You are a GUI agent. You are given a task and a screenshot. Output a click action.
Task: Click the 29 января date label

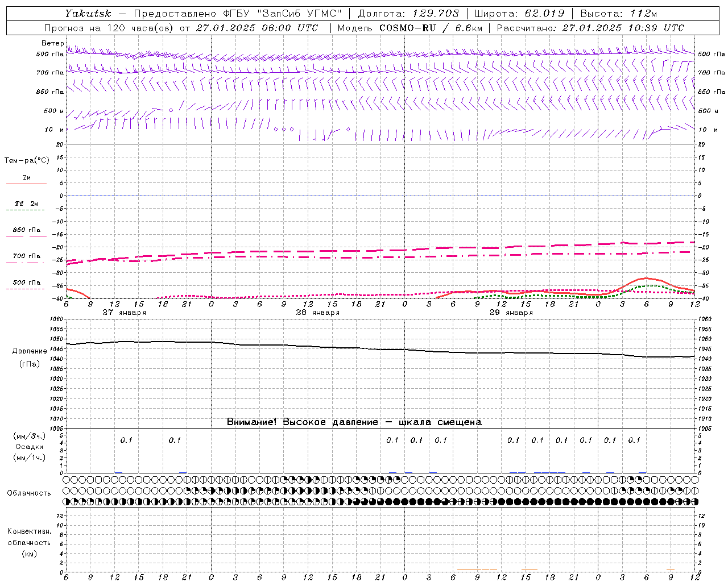tap(511, 313)
